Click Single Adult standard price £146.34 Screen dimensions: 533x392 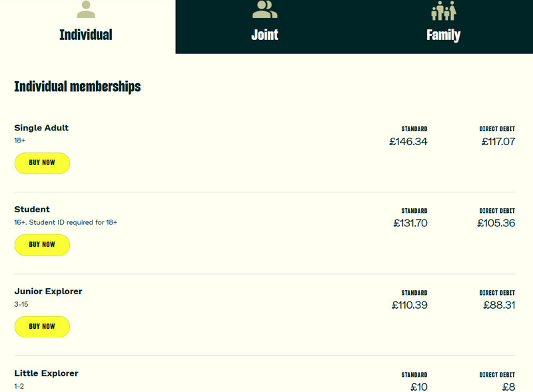tap(408, 142)
